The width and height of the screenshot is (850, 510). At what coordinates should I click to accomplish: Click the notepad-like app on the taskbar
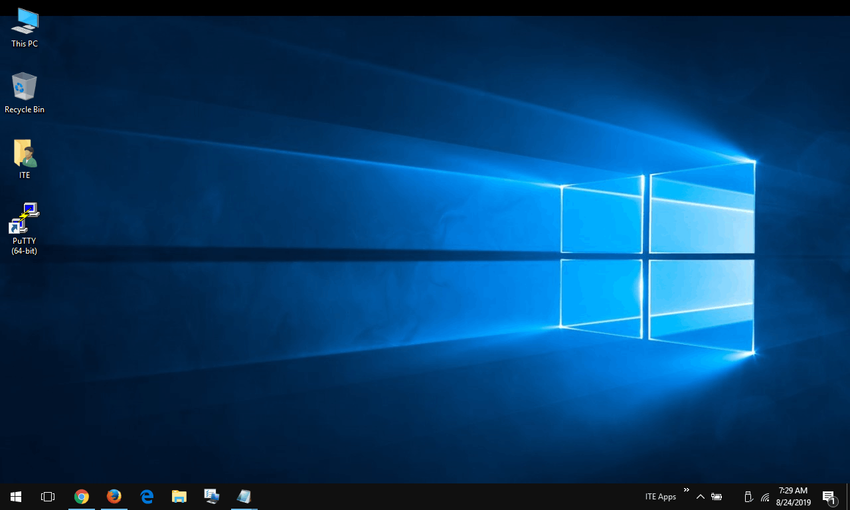click(243, 496)
